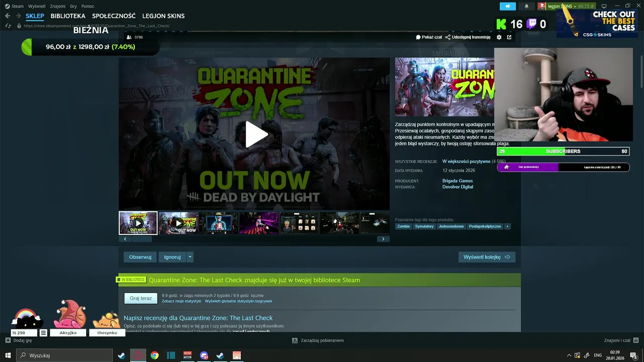
Task: Open the Pomoc menu
Action: pyautogui.click(x=88, y=6)
